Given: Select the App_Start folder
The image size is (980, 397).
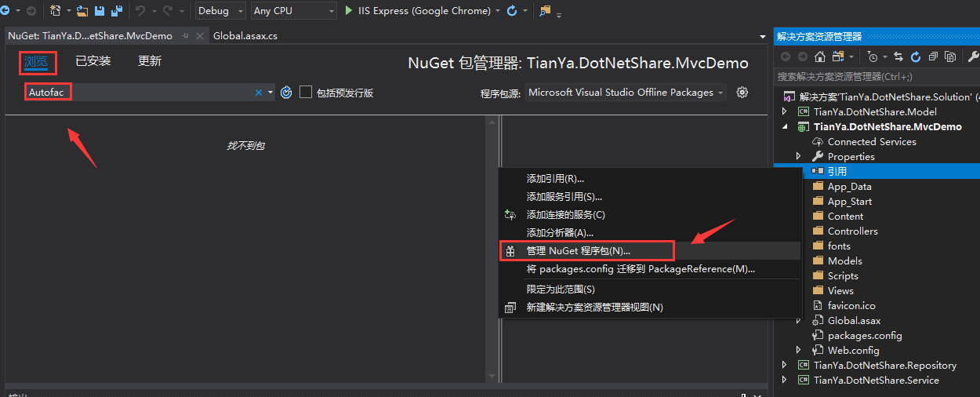Looking at the screenshot, I should pyautogui.click(x=850, y=202).
